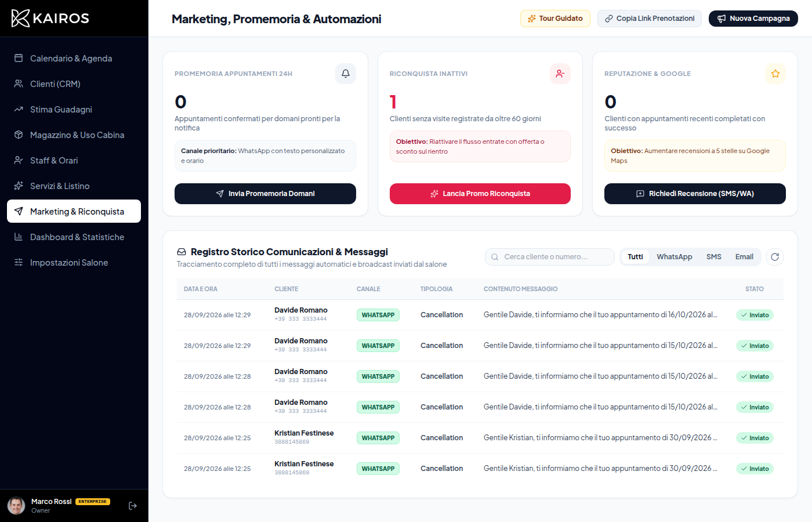
Task: Start the Tour Guidato
Action: pos(555,19)
